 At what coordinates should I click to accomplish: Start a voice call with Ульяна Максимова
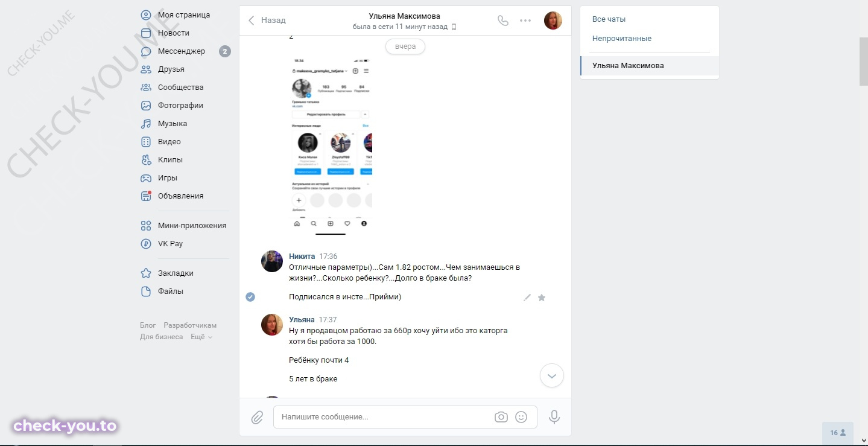coord(503,20)
